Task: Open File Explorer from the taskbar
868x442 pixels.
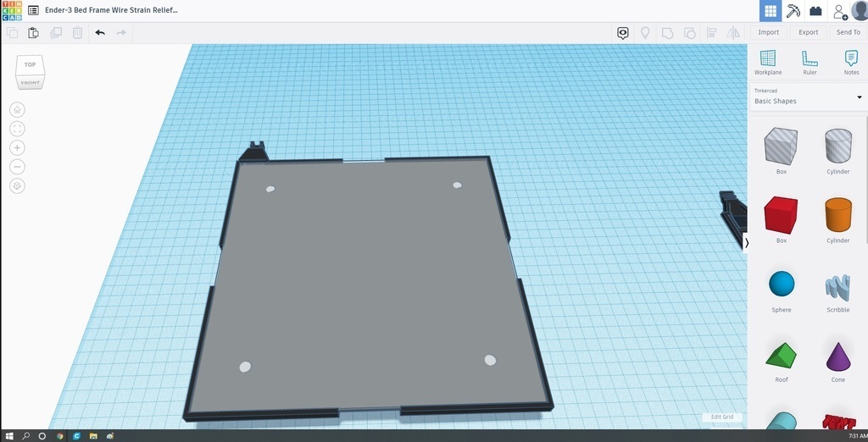Action: [x=93, y=436]
